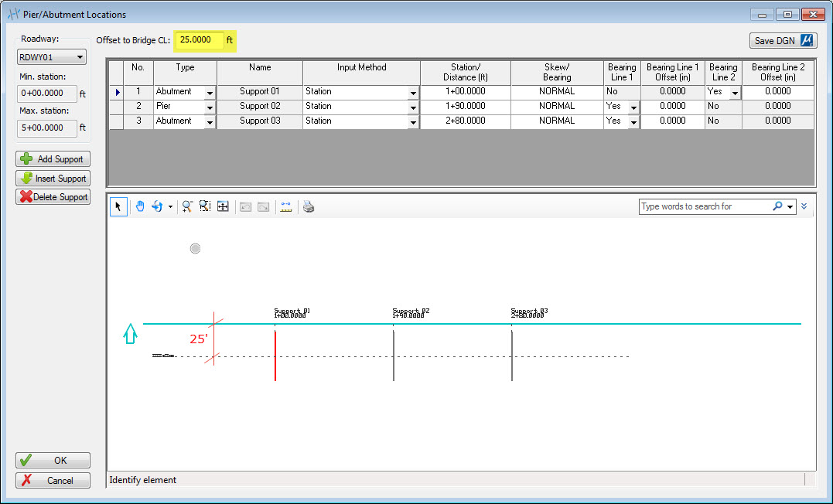Viewport: 833px width, 504px height.
Task: Click the Max. station field
Action: point(47,128)
